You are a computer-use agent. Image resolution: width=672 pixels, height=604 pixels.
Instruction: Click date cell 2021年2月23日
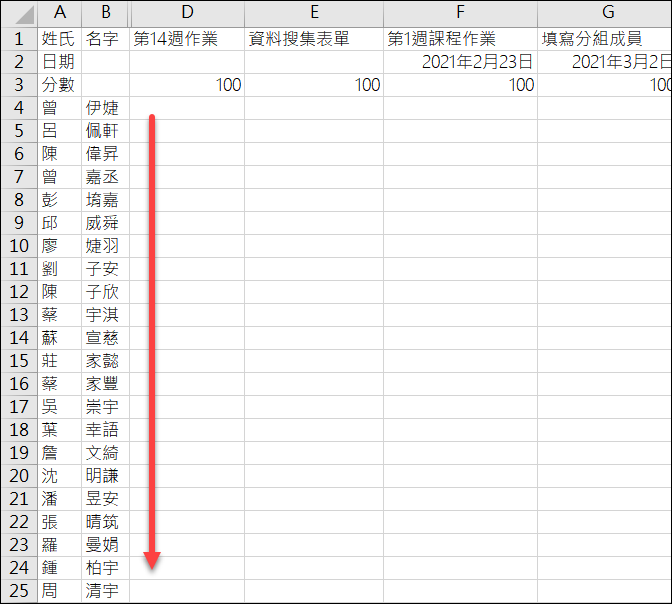460,62
